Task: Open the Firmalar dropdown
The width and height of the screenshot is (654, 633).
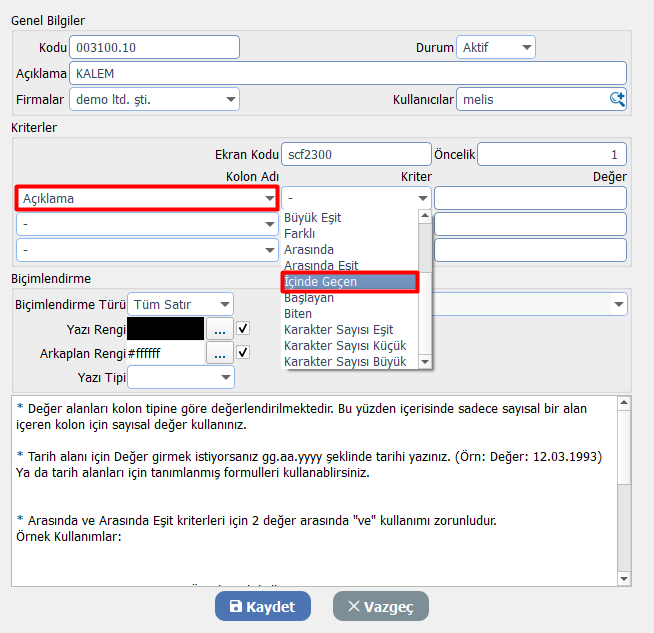Action: (x=154, y=99)
